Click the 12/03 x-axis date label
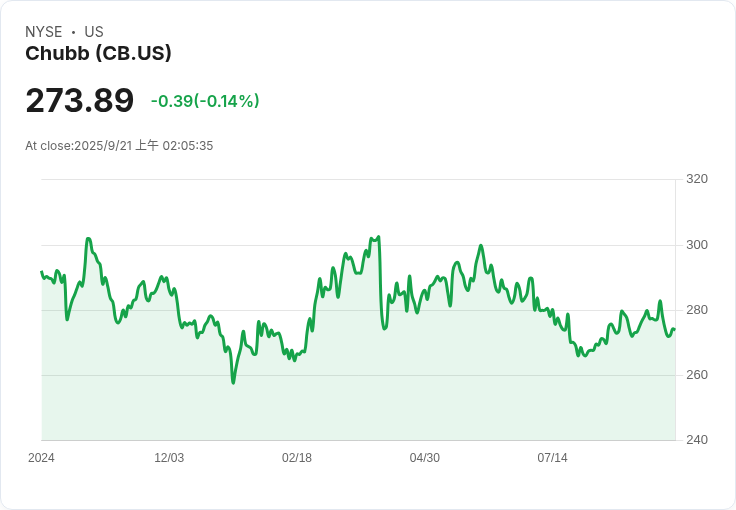Viewport: 736px width, 510px height. coord(169,458)
